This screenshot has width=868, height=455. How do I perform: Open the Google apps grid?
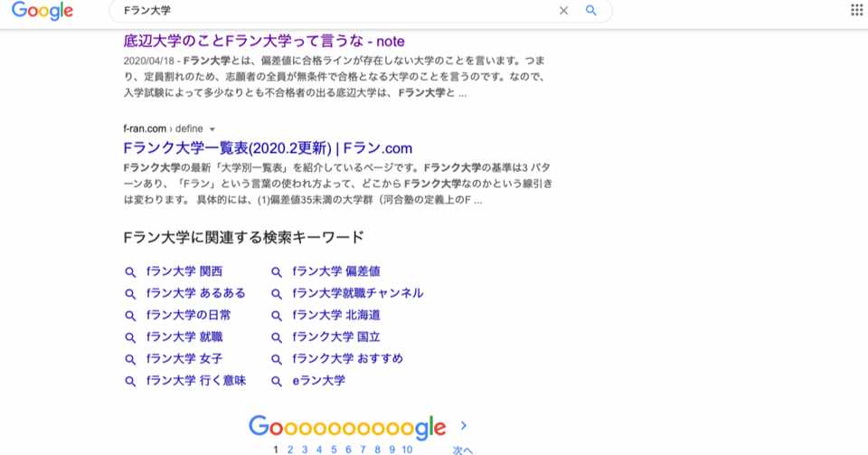(857, 10)
